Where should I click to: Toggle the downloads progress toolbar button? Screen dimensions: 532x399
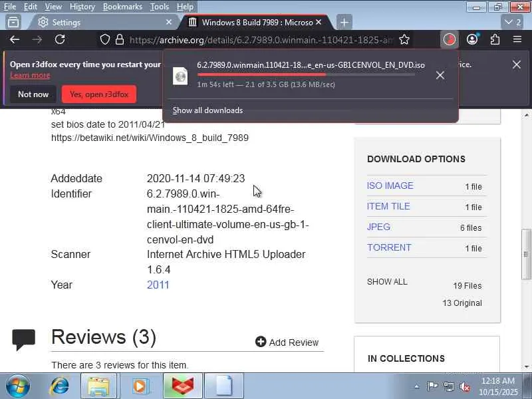tap(450, 40)
